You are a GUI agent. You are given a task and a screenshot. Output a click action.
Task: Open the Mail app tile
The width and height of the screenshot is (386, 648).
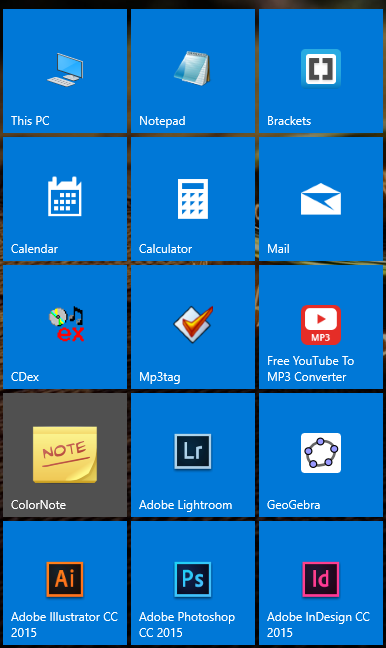tap(321, 199)
